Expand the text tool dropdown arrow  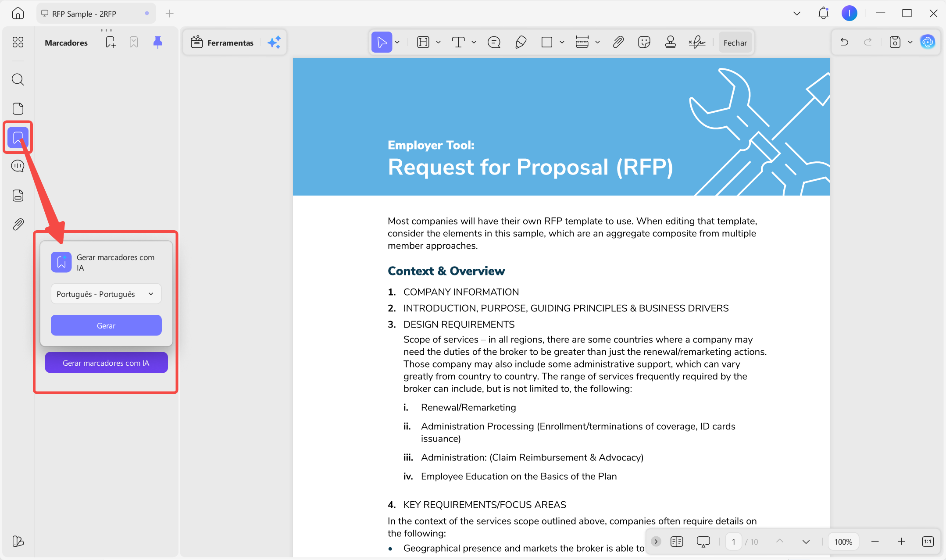tap(474, 43)
